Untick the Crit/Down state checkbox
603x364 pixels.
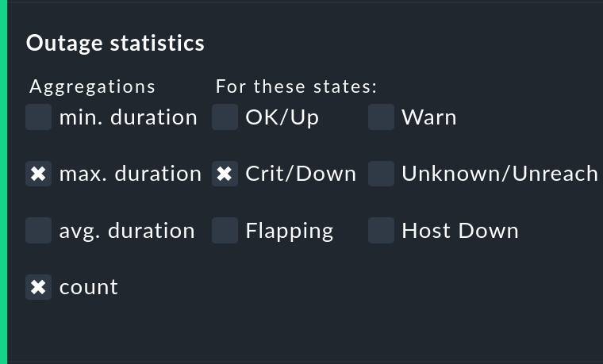click(225, 174)
